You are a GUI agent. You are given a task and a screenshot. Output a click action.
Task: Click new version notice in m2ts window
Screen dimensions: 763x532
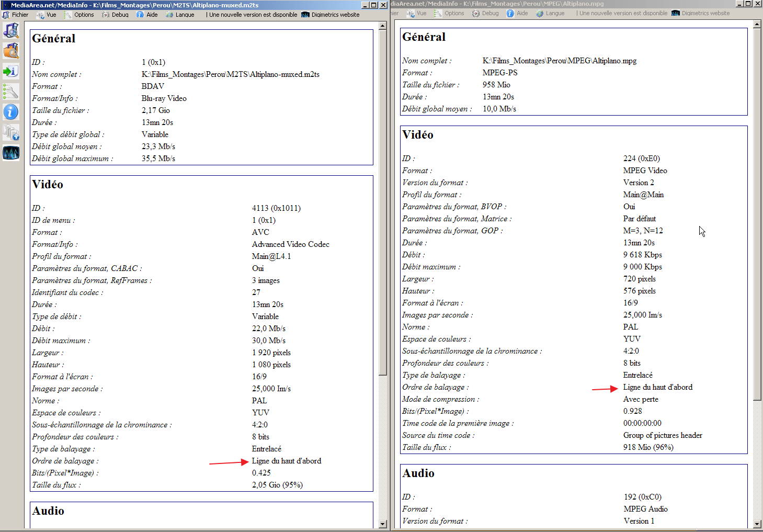[253, 15]
